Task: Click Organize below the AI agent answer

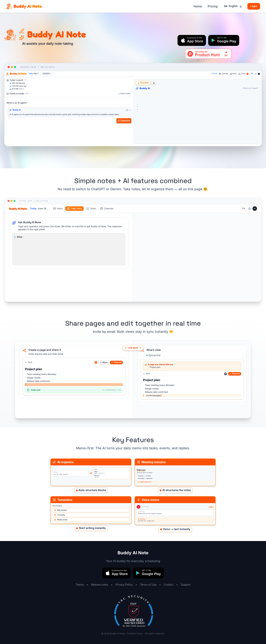Action: (124, 121)
